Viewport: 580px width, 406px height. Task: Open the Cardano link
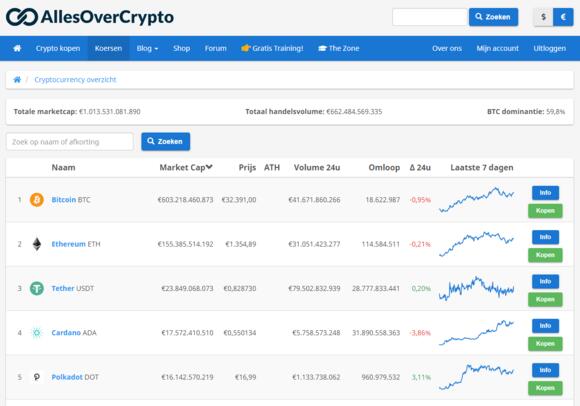tap(66, 333)
